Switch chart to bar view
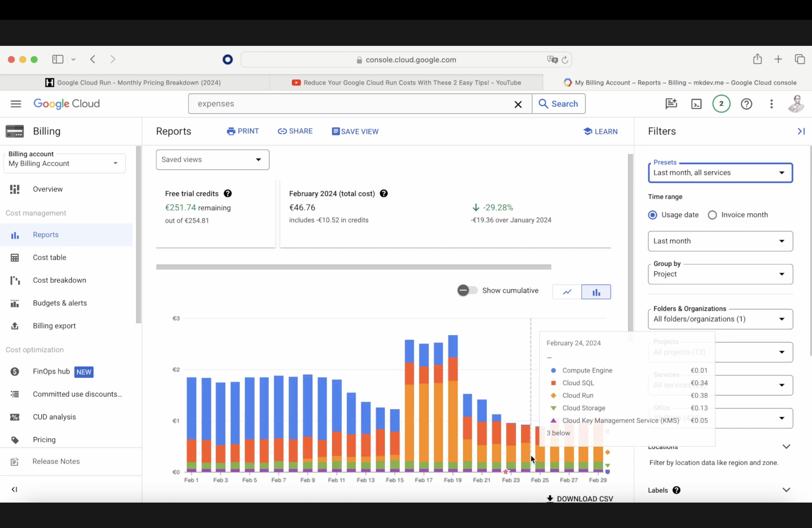The width and height of the screenshot is (812, 528). click(596, 292)
